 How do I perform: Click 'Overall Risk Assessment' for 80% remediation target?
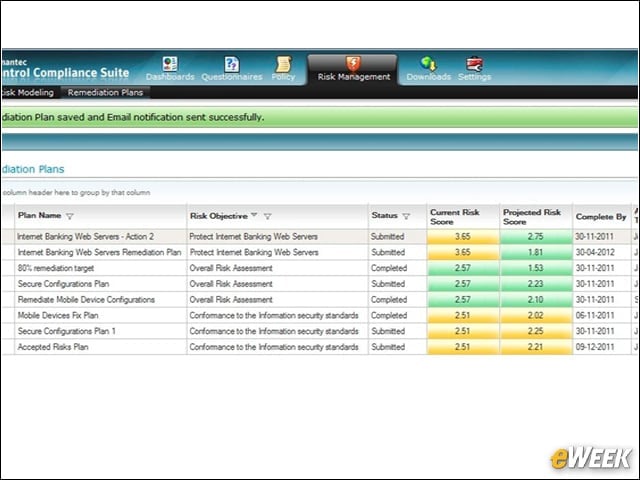(x=231, y=268)
